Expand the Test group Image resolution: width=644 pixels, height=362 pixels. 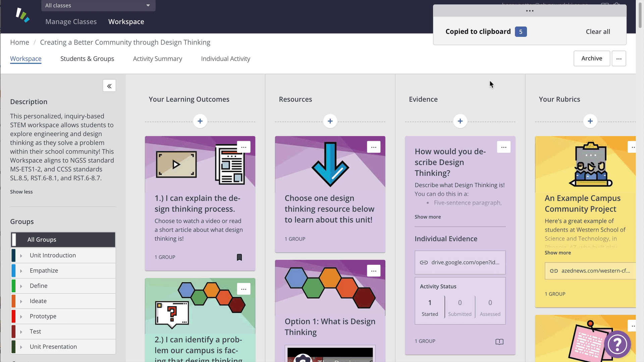pos(21,332)
